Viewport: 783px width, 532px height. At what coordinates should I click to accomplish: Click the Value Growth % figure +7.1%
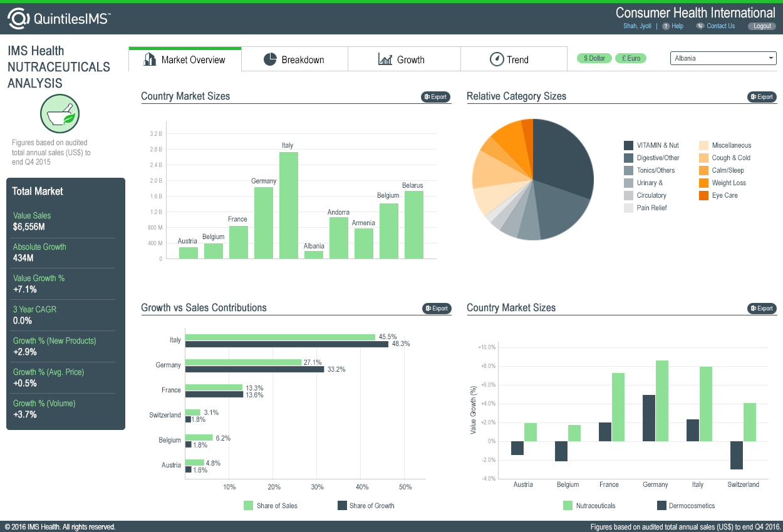click(x=25, y=290)
